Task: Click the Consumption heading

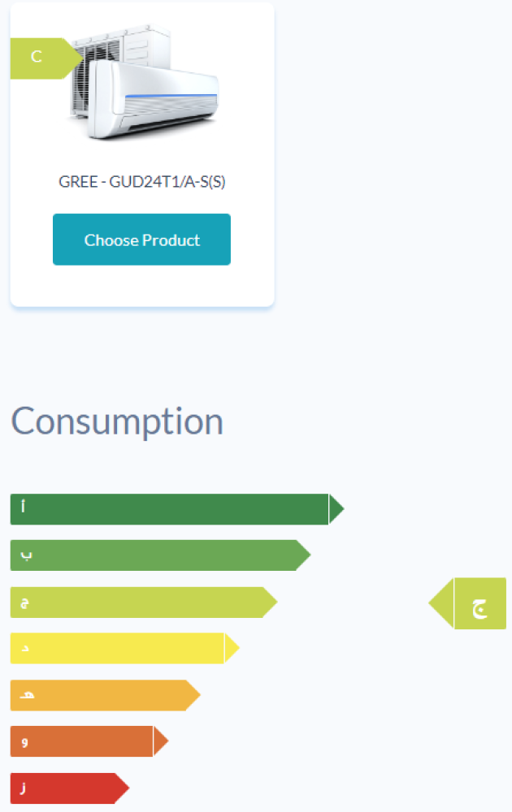Action: point(117,421)
